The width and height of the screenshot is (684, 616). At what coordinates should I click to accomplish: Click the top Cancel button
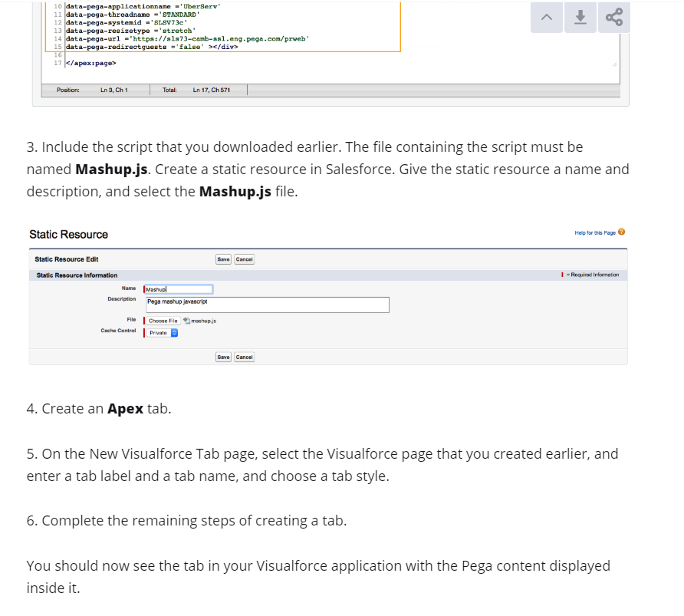click(x=245, y=259)
